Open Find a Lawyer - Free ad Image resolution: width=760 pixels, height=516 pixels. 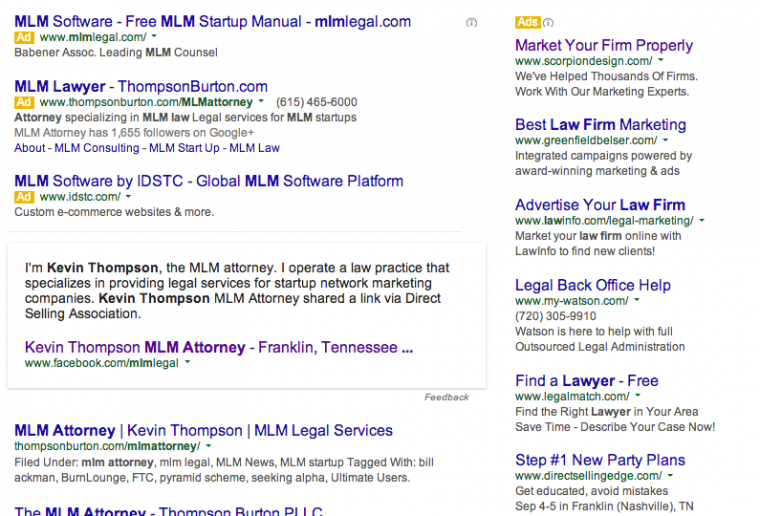click(586, 380)
